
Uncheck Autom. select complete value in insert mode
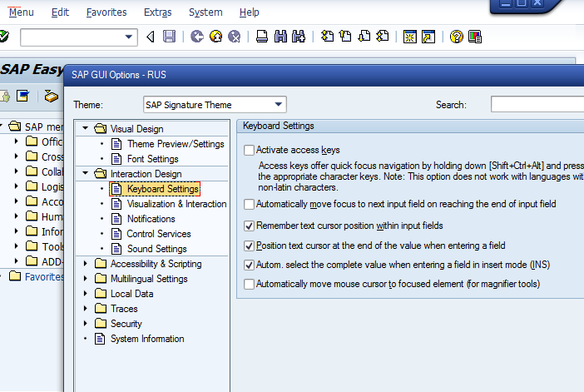pyautogui.click(x=250, y=265)
